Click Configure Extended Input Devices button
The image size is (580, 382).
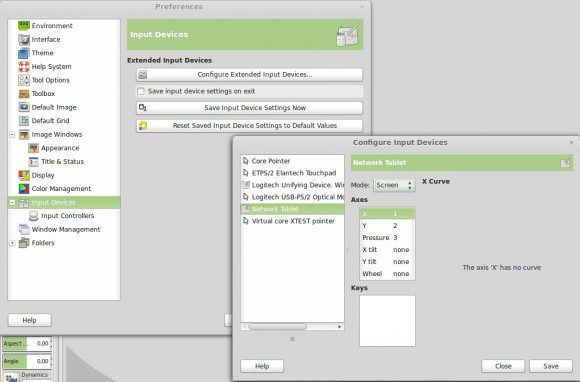click(x=249, y=75)
